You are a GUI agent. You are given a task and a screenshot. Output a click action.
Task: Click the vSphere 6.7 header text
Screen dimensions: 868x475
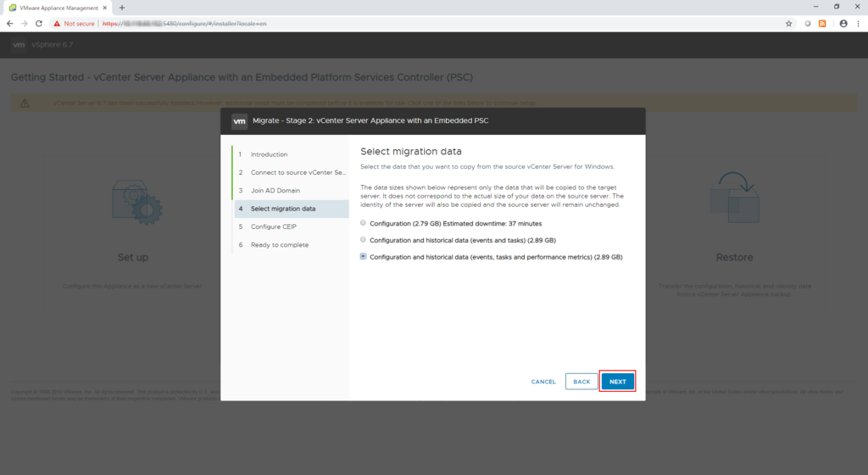[x=52, y=45]
